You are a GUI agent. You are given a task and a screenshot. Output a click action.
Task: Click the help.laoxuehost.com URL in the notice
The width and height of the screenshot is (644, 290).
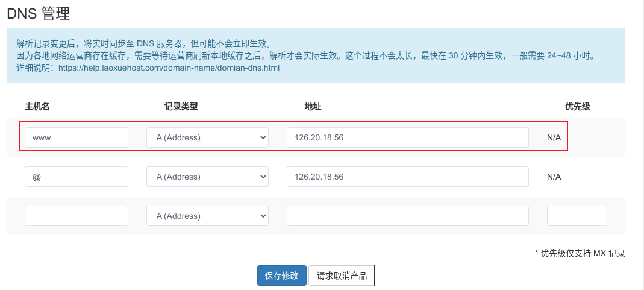pos(169,68)
